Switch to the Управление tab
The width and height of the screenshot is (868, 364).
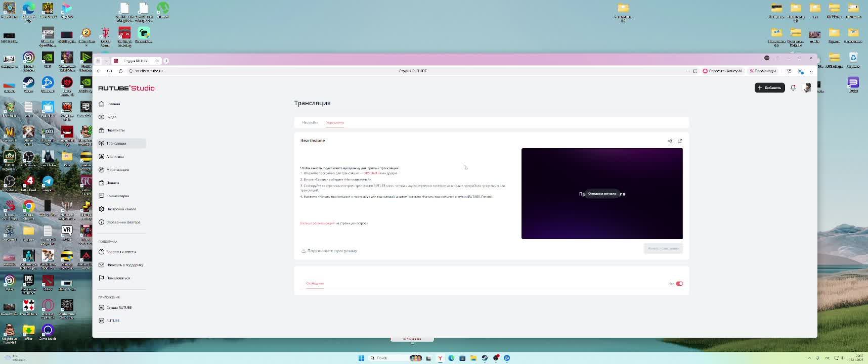point(335,122)
